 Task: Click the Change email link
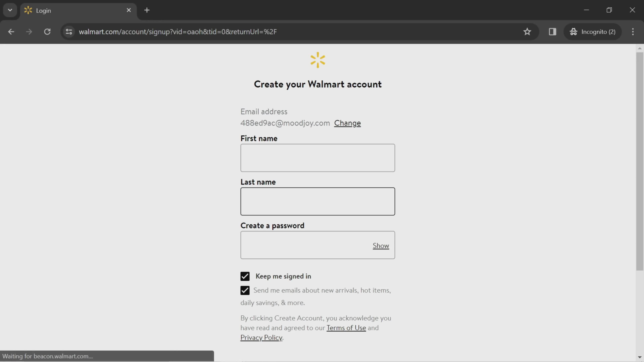tap(347, 123)
